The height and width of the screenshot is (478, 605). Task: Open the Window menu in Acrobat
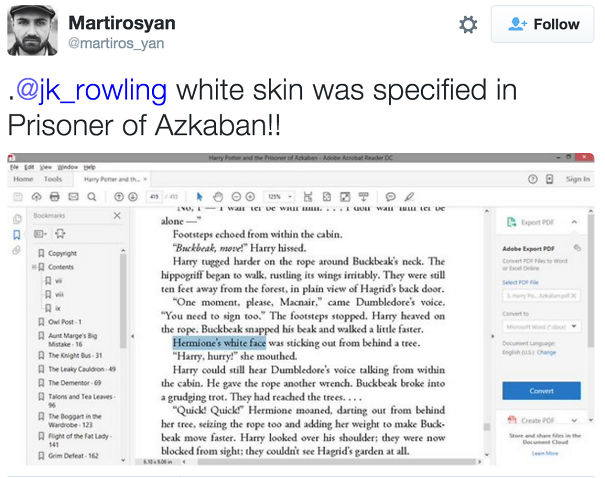68,167
